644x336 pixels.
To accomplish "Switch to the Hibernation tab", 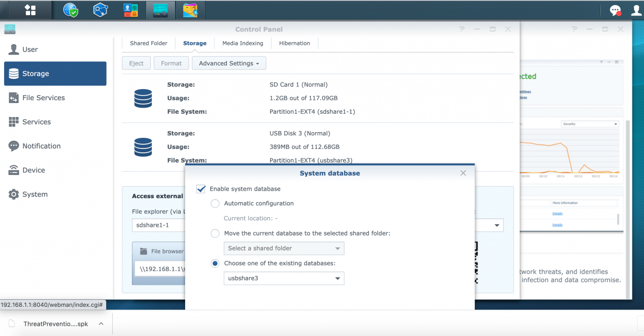I will pyautogui.click(x=294, y=43).
